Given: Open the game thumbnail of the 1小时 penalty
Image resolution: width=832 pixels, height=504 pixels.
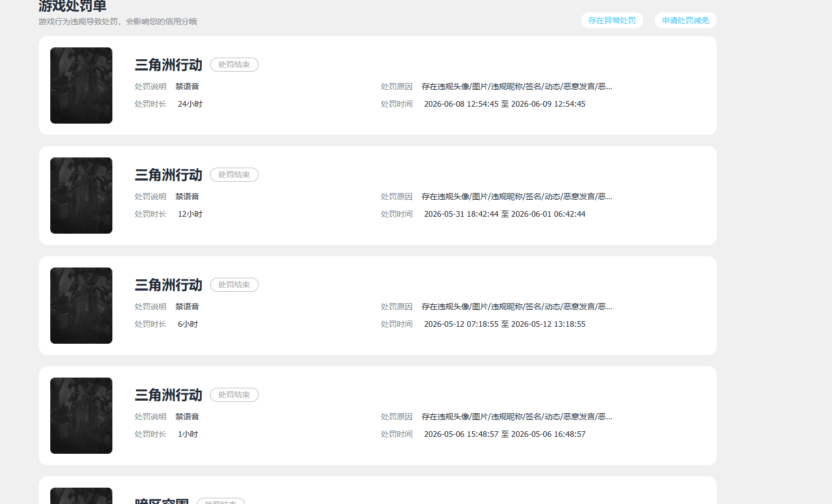Looking at the screenshot, I should tap(81, 415).
